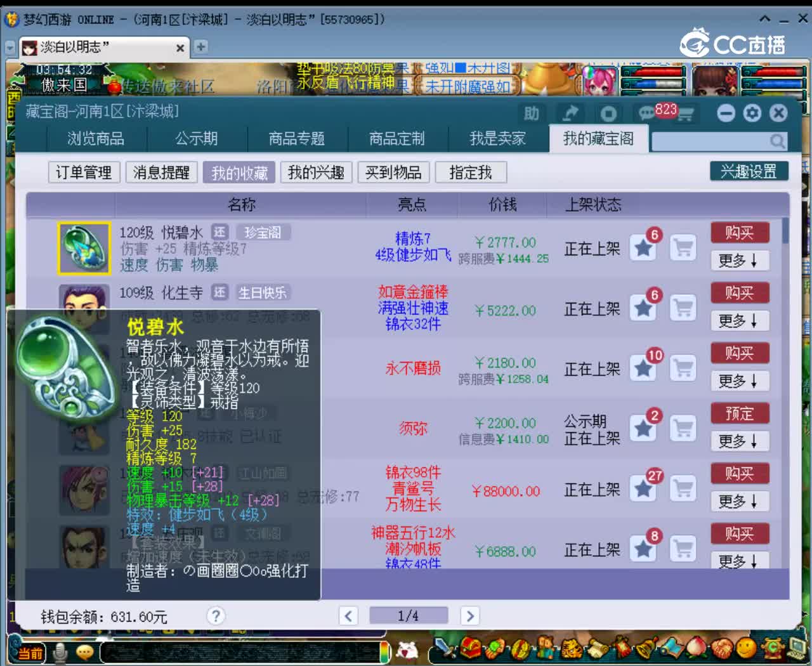Switch to 商品专题 tab

297,138
